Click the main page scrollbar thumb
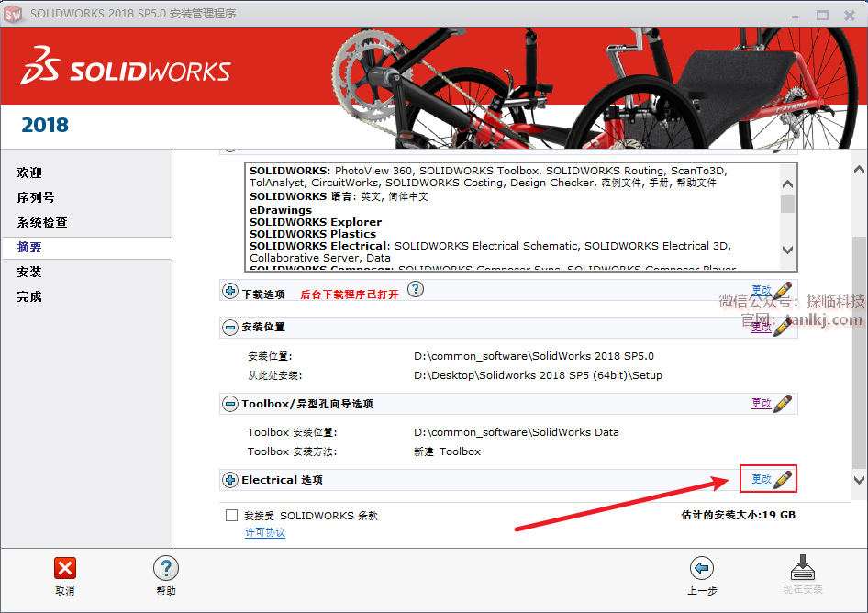This screenshot has height=613, width=868. point(859,351)
